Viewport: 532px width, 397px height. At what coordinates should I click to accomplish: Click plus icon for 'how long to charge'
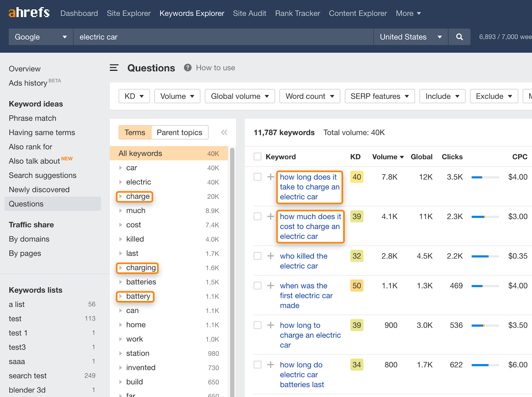[x=271, y=325]
